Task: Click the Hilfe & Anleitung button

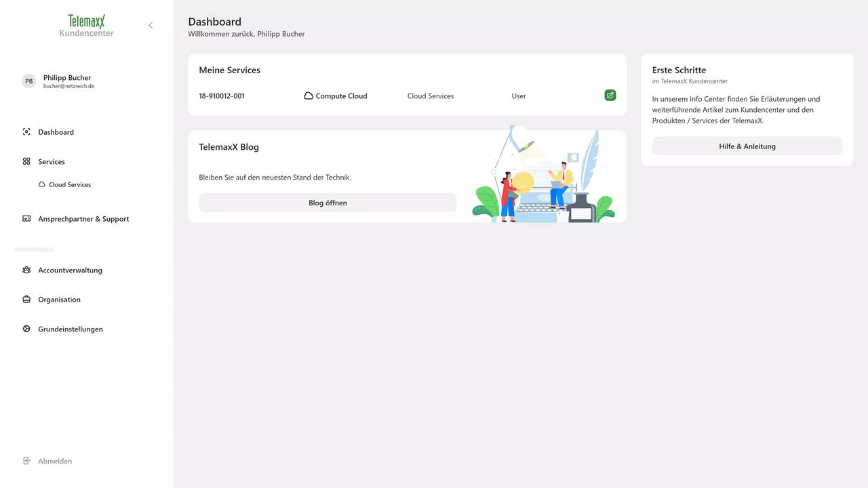Action: [747, 146]
